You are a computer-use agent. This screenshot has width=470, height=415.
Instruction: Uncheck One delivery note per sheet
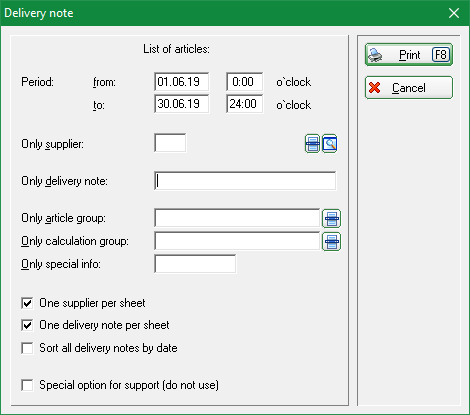pyautogui.click(x=27, y=325)
